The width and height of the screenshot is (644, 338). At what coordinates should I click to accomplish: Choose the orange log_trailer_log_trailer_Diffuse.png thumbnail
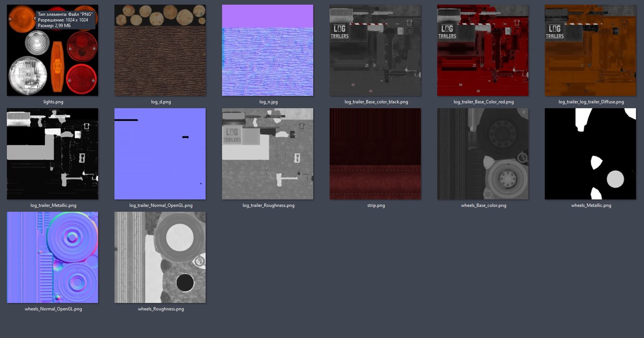tap(590, 50)
